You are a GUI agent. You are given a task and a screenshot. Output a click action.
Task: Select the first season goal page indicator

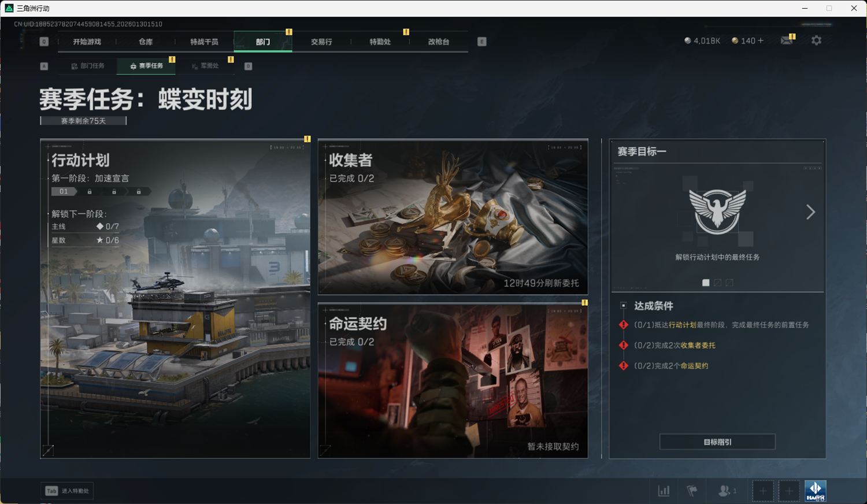coord(706,283)
